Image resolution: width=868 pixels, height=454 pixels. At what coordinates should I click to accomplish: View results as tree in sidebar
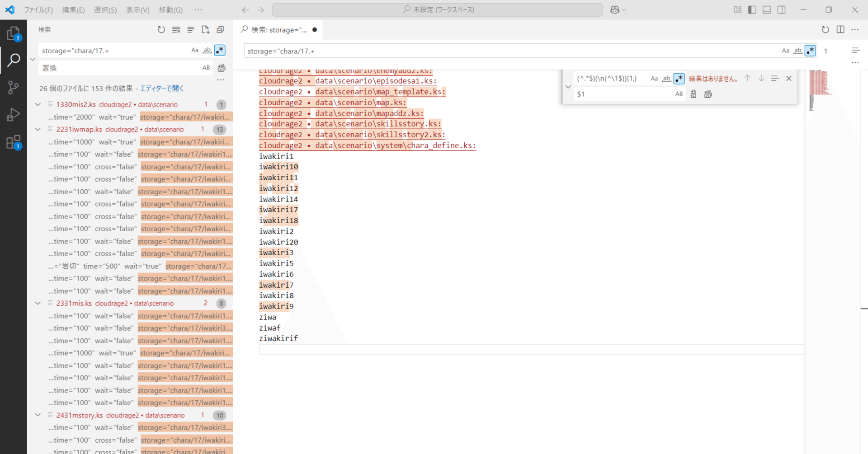tap(191, 30)
